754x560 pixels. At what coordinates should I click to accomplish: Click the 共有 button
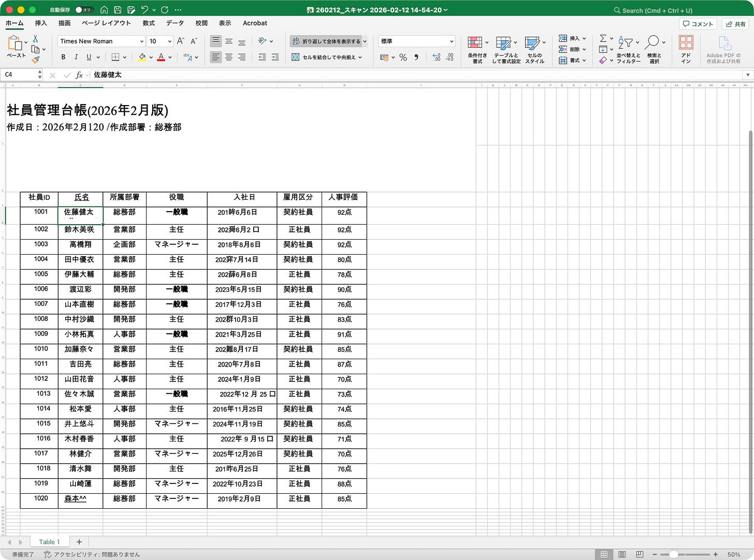[735, 23]
